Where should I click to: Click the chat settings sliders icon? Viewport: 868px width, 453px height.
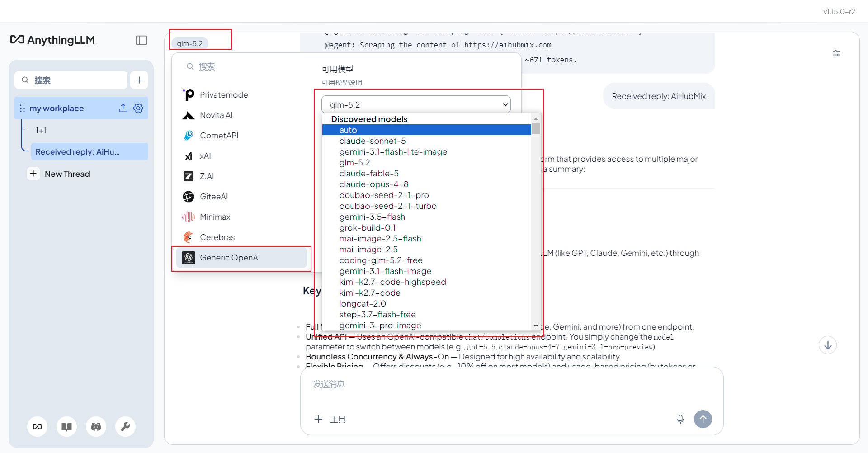tap(836, 53)
